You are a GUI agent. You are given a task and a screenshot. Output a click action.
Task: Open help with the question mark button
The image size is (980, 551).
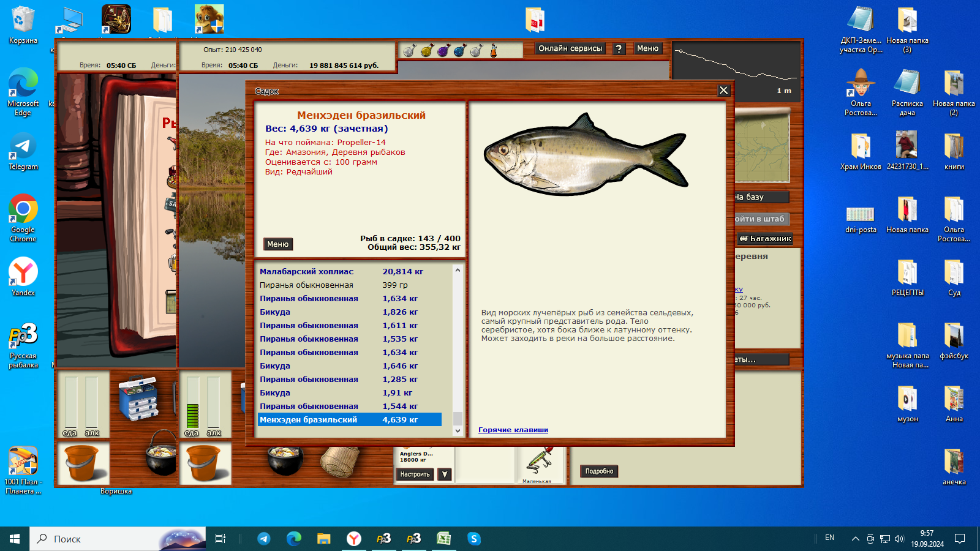tap(619, 49)
